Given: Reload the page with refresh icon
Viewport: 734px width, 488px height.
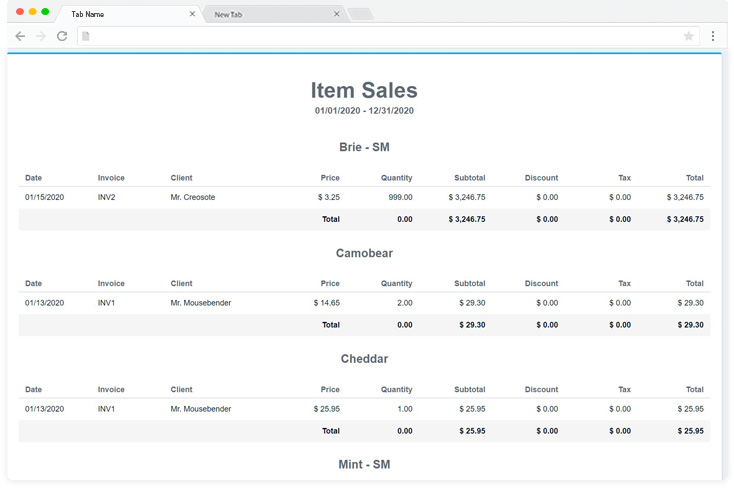Looking at the screenshot, I should coord(62,36).
